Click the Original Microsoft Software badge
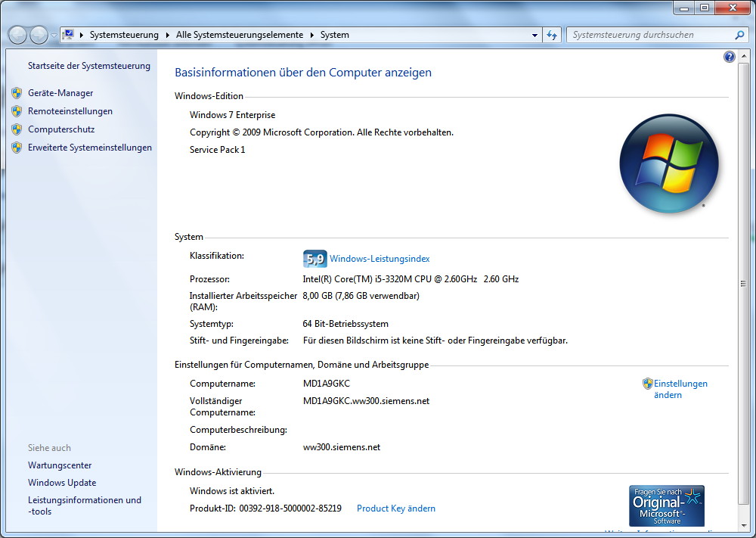Image resolution: width=756 pixels, height=538 pixels. [666, 505]
